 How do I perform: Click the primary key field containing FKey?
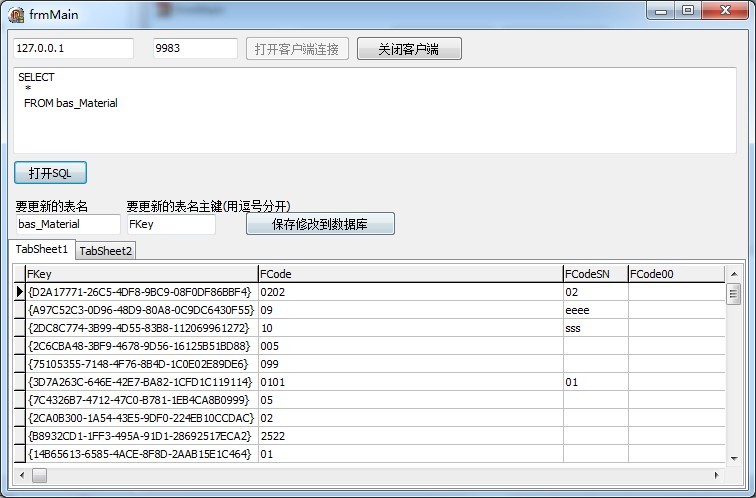pos(171,224)
